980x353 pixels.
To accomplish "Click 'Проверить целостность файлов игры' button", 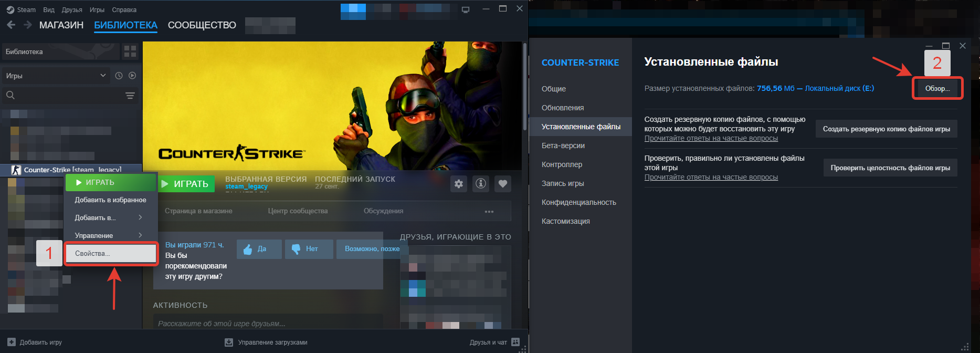I will coord(890,168).
